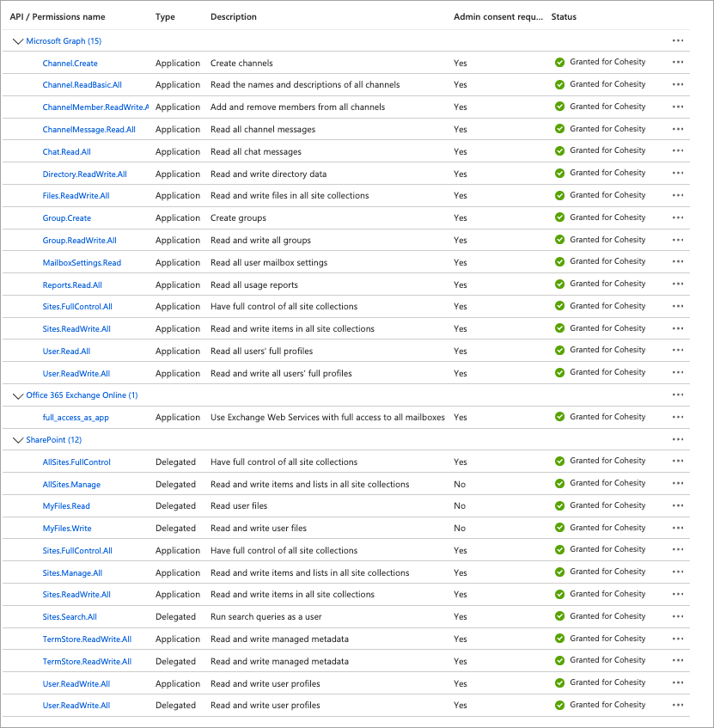The image size is (714, 728).
Task: Click the Type column header
Action: [x=165, y=16]
